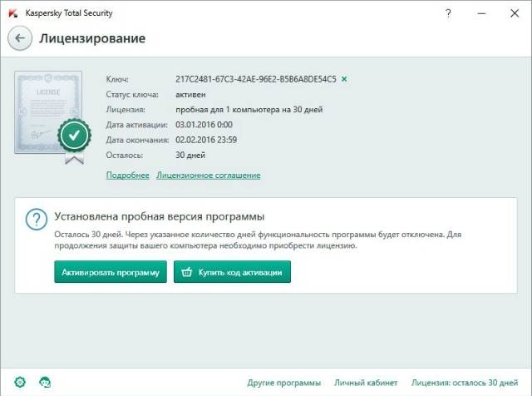
Task: Click activation date 03.01.2016 0:00
Action: click(204, 125)
